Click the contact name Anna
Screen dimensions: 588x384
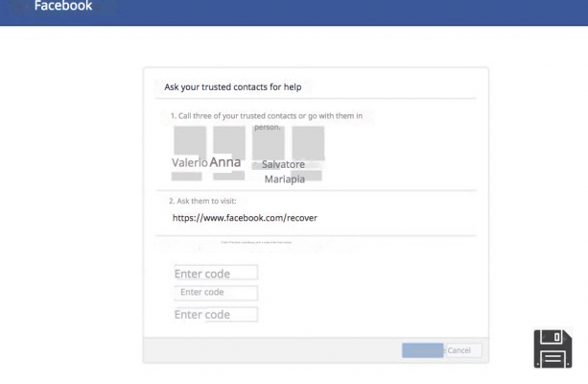point(225,162)
